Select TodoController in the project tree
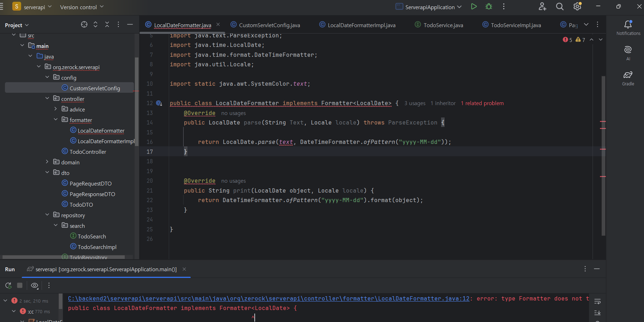644x322 pixels. [x=88, y=152]
